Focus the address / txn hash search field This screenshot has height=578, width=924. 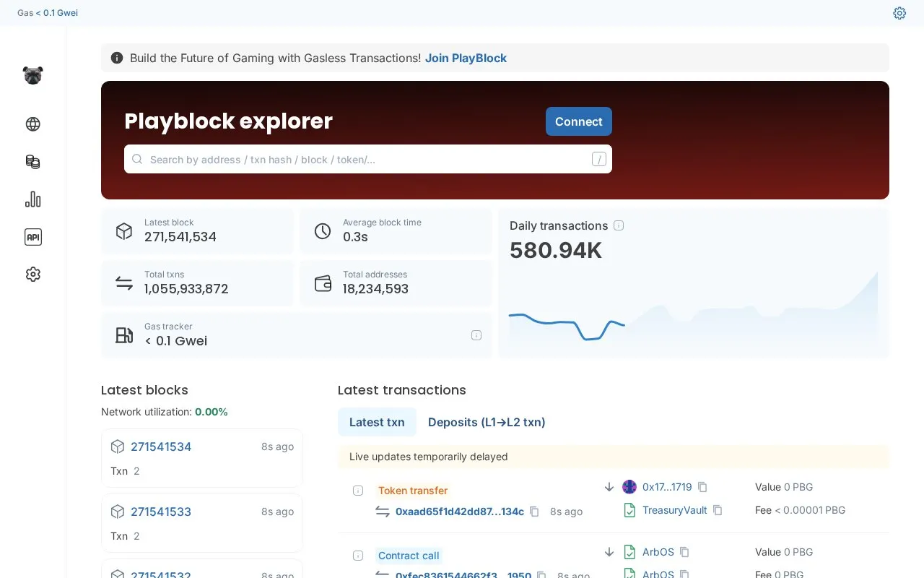click(368, 159)
